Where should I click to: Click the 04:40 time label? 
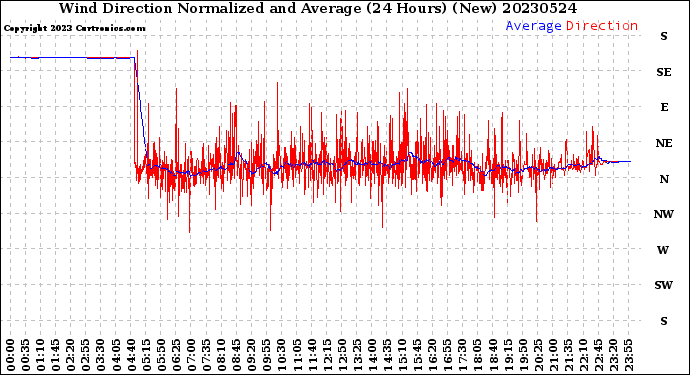pos(131,355)
